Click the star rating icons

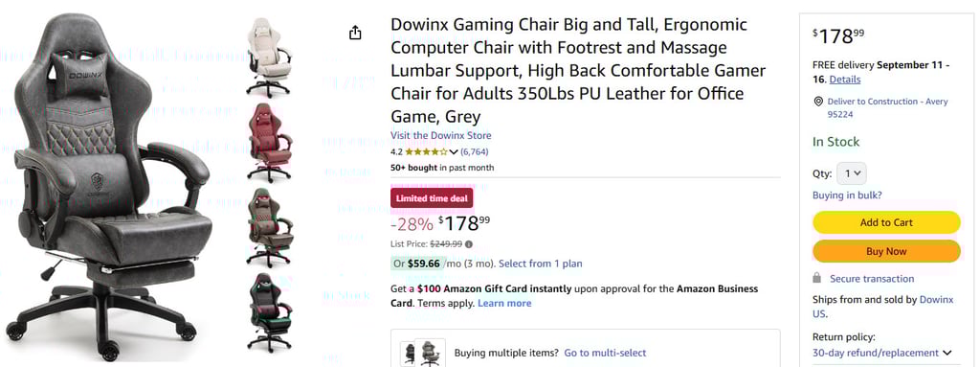tap(426, 151)
